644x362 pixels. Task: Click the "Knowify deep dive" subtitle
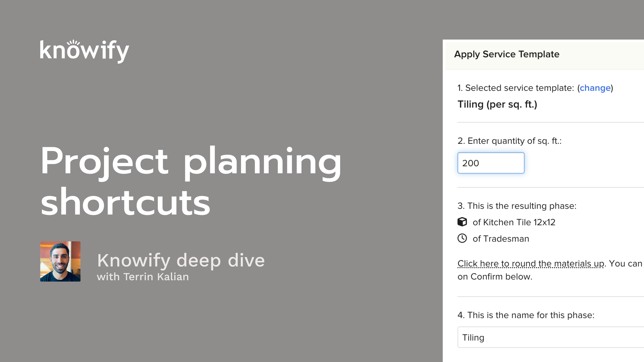[181, 260]
